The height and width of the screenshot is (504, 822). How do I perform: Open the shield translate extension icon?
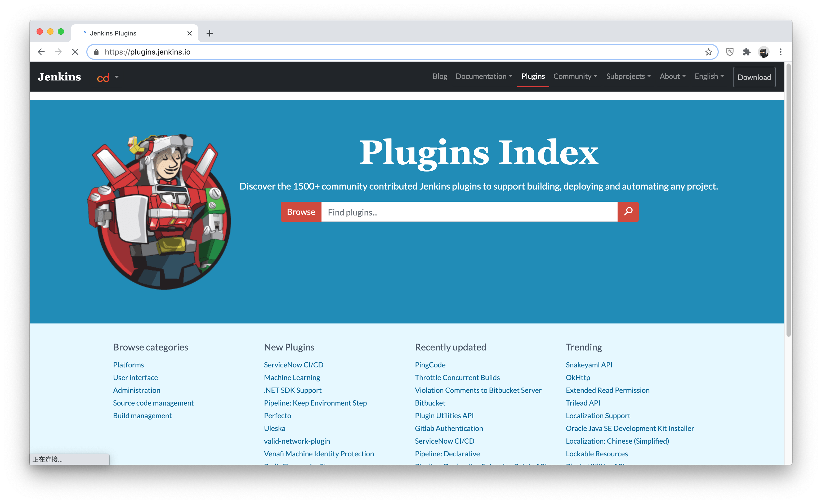point(730,52)
